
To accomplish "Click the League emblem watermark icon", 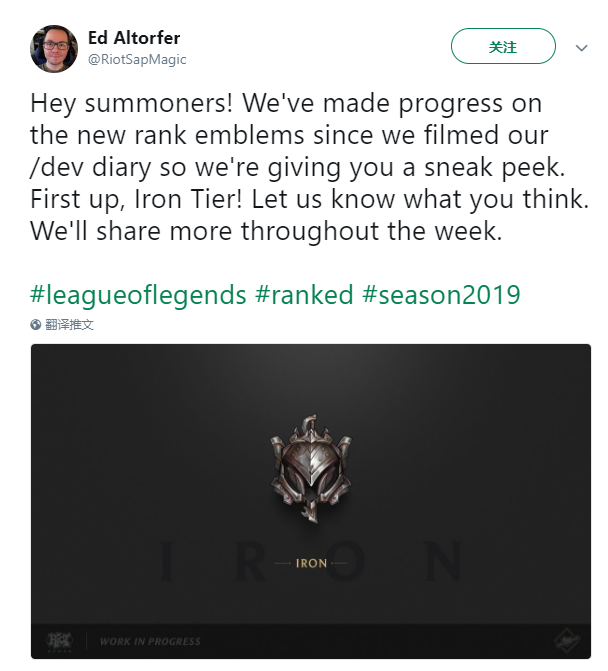I will coord(566,641).
